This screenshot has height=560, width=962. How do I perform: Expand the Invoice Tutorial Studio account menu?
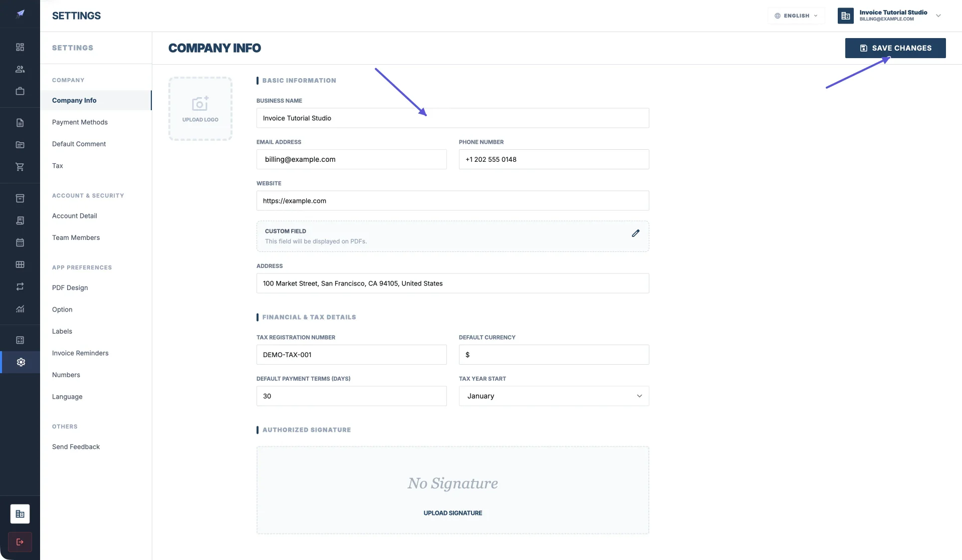pyautogui.click(x=890, y=16)
